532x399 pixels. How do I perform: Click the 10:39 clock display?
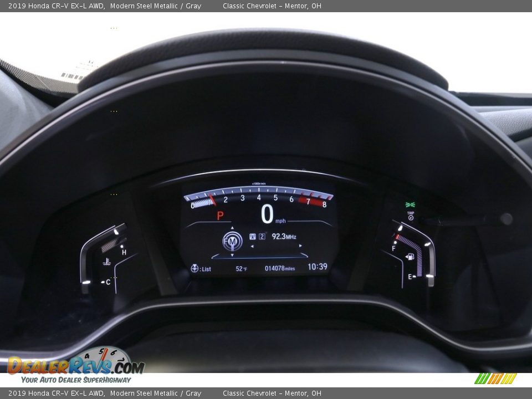(318, 267)
